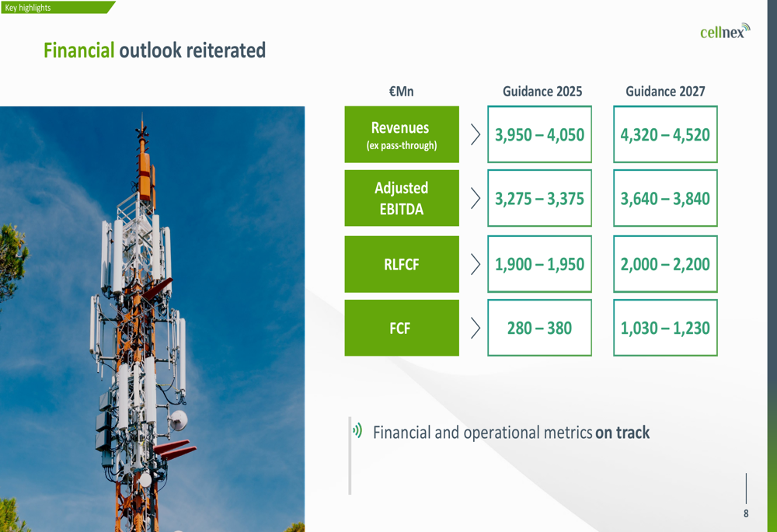The image size is (777, 532).
Task: Click the Revenues (ex pass-through) green box
Action: [402, 134]
